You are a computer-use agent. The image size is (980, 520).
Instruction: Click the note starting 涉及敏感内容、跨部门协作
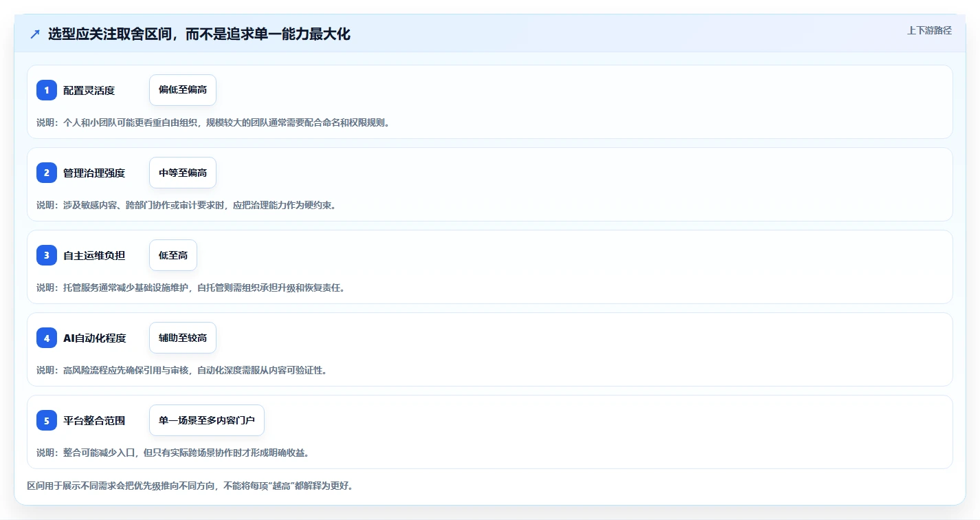186,205
